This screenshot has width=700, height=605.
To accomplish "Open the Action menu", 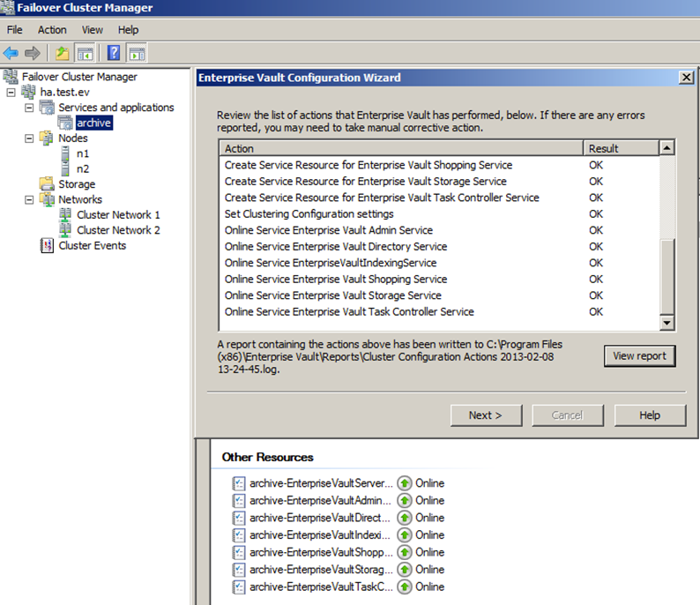I will click(52, 30).
